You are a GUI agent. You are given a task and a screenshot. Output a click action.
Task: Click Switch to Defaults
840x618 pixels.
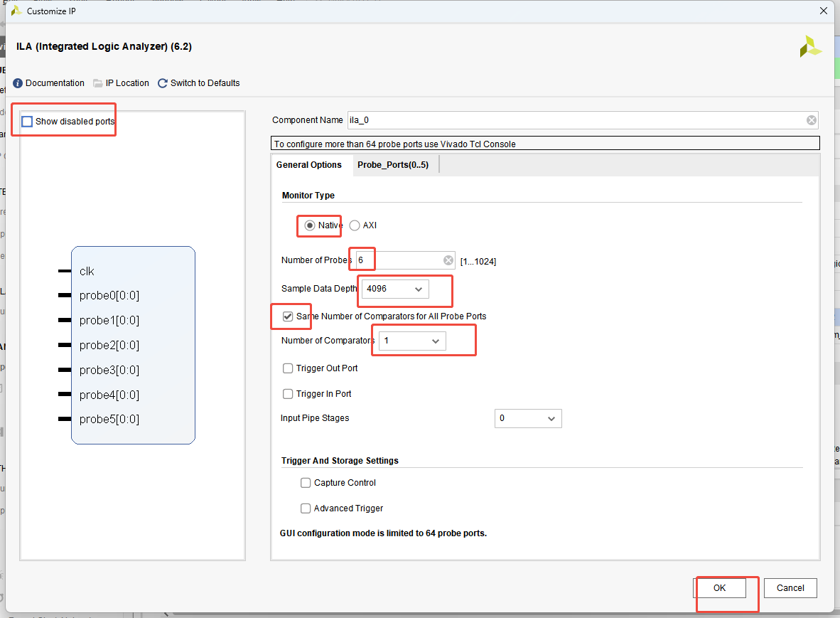(205, 83)
